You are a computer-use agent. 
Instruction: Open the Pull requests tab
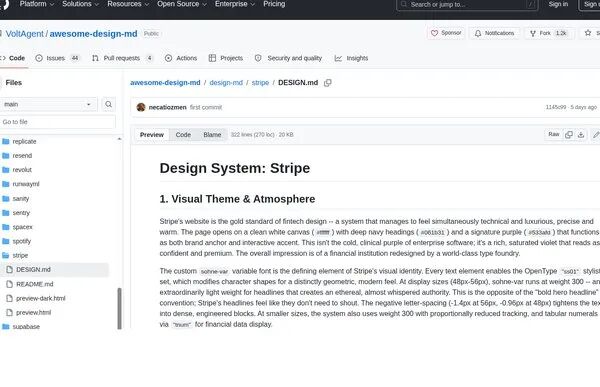(122, 58)
